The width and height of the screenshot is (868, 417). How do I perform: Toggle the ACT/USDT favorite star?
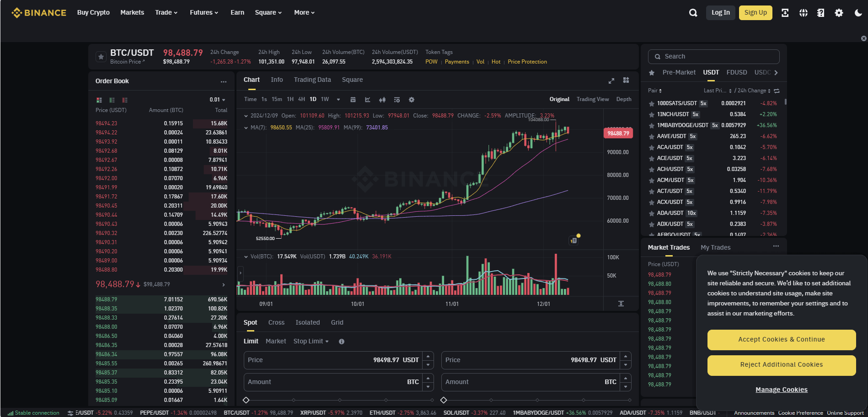[x=652, y=191]
